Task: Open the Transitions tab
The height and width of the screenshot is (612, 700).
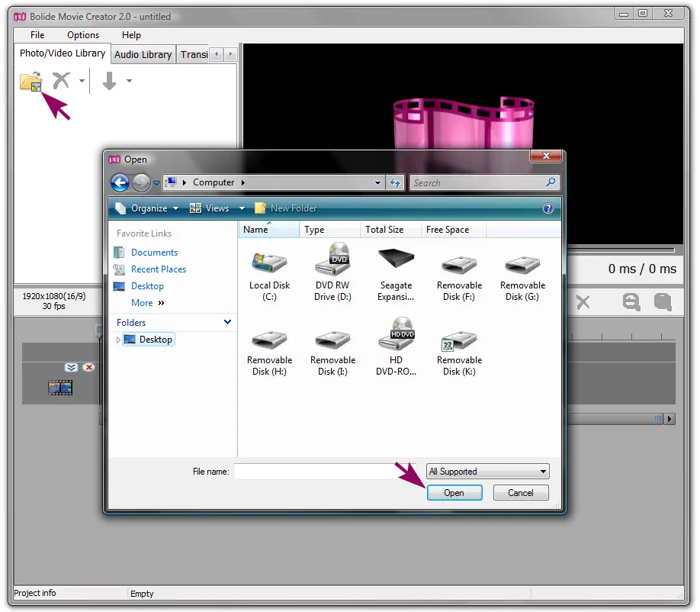Action: 194,54
